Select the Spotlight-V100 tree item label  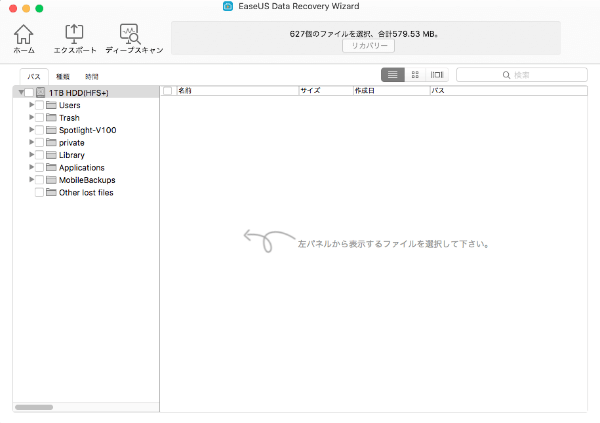[87, 130]
